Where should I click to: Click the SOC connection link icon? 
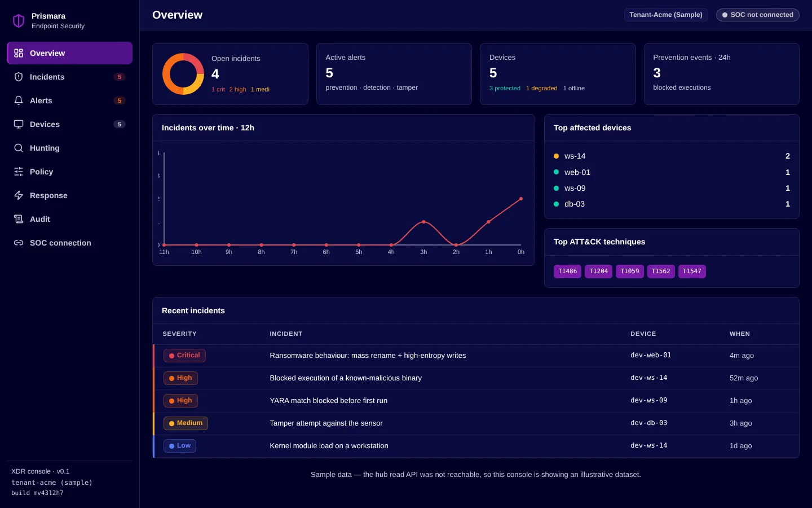pyautogui.click(x=19, y=243)
